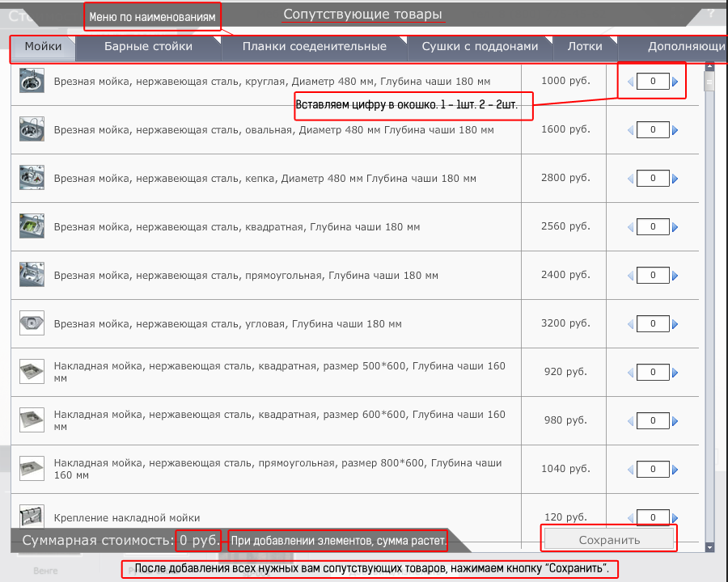728x582 pixels.
Task: Click the round steel sink thumbnail icon
Action: (x=32, y=82)
